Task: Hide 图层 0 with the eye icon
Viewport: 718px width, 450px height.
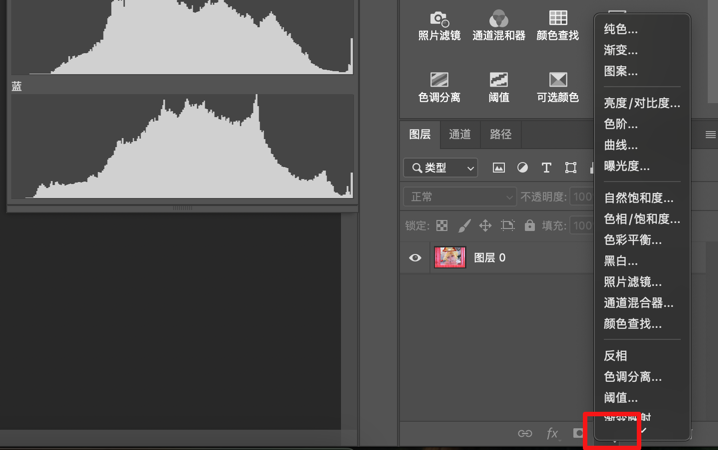Action: pyautogui.click(x=415, y=258)
